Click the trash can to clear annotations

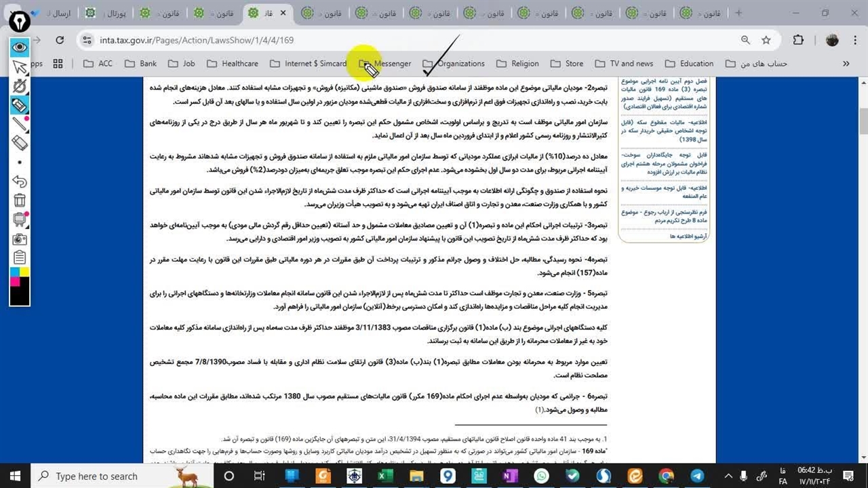coord(20,200)
